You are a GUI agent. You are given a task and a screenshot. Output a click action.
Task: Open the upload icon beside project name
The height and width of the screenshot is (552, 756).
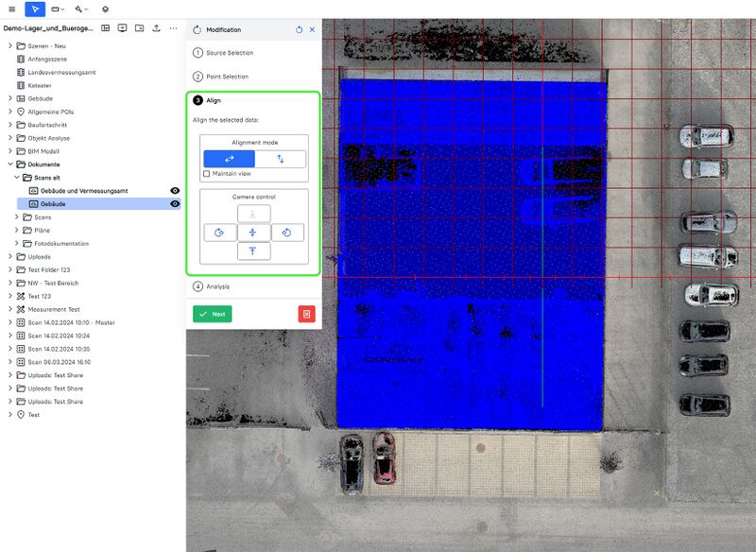(x=156, y=28)
